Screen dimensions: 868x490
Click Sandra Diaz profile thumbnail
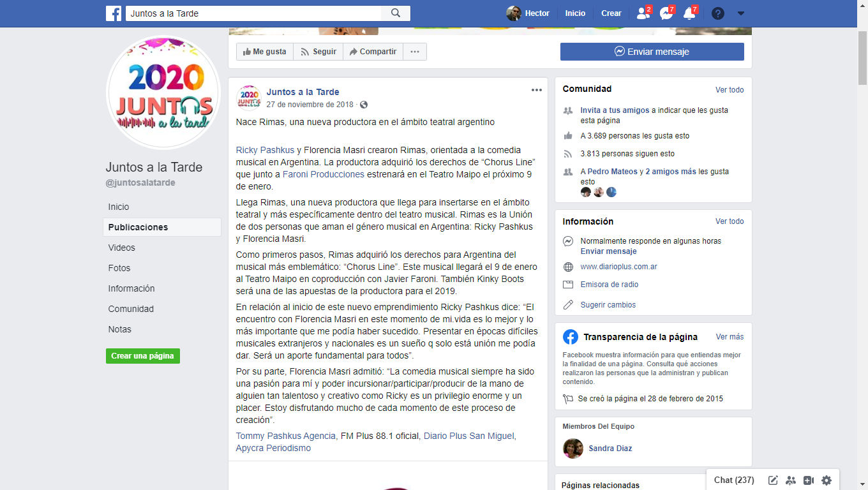(573, 449)
